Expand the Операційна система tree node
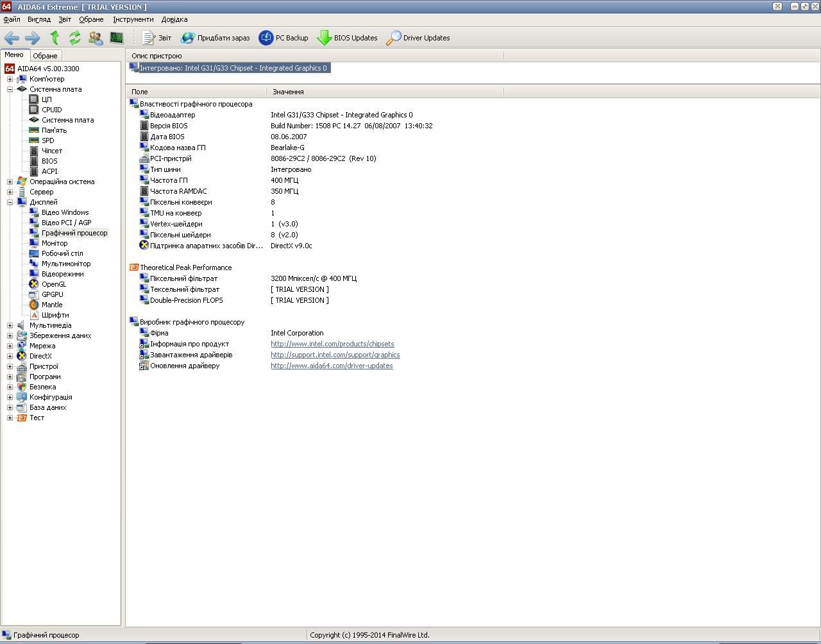Image resolution: width=821 pixels, height=644 pixels. tap(10, 182)
